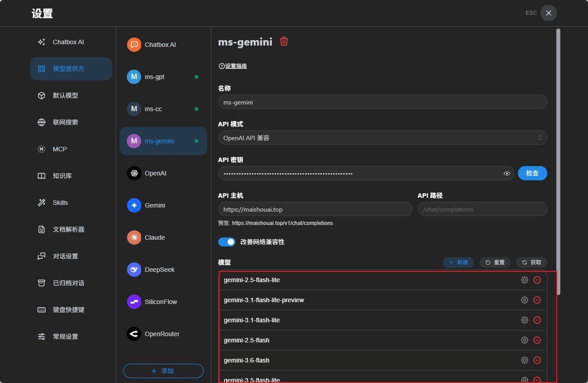Click the 知识库 book icon
The image size is (588, 383).
pyautogui.click(x=42, y=176)
